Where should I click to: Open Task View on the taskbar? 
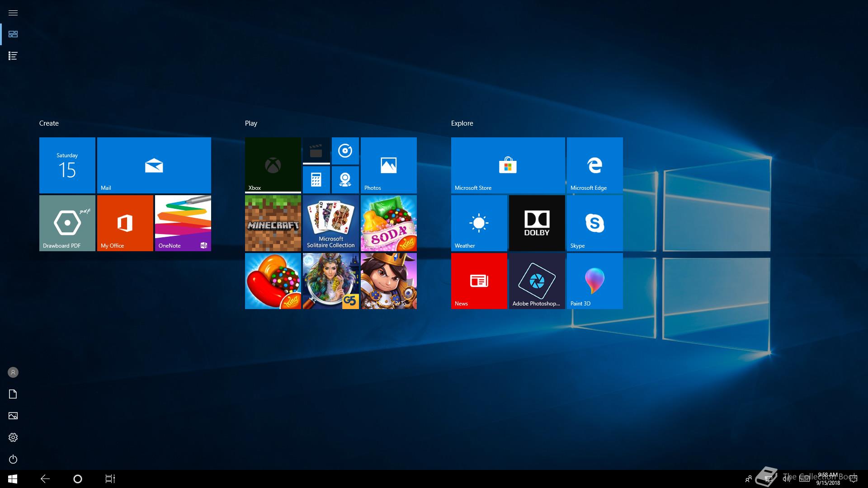(110, 479)
